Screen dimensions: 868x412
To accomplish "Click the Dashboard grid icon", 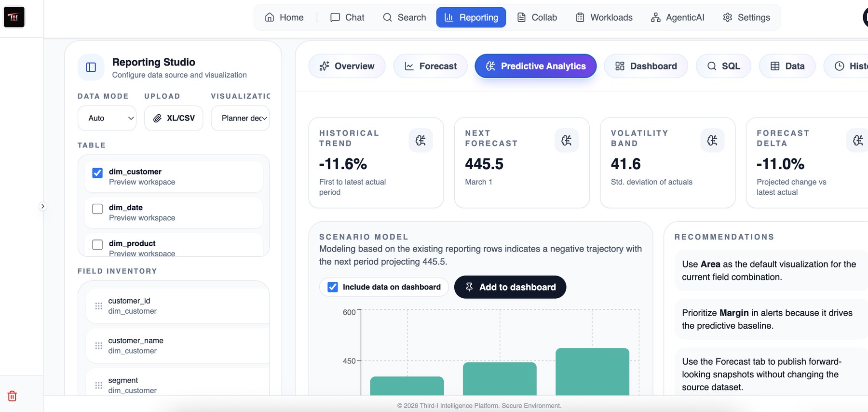I will tap(620, 66).
